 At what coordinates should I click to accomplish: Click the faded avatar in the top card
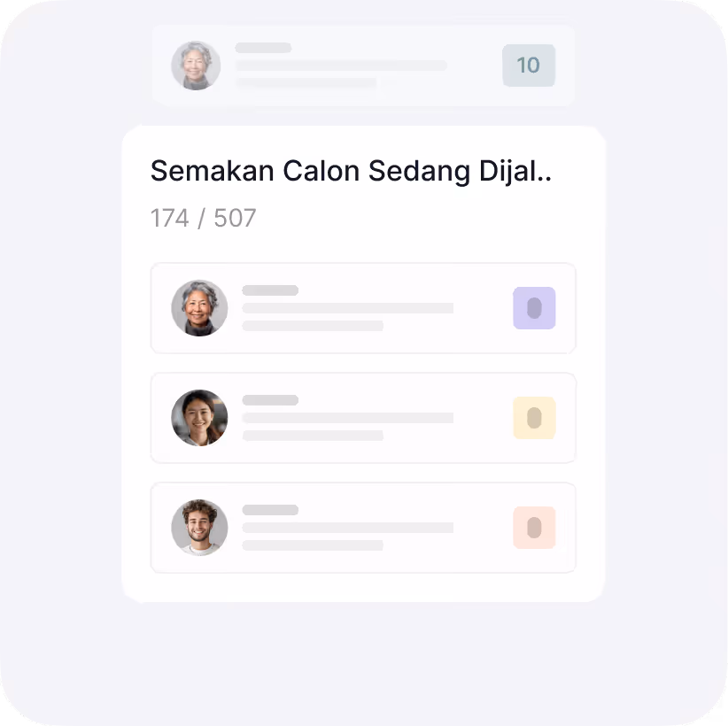click(x=196, y=65)
